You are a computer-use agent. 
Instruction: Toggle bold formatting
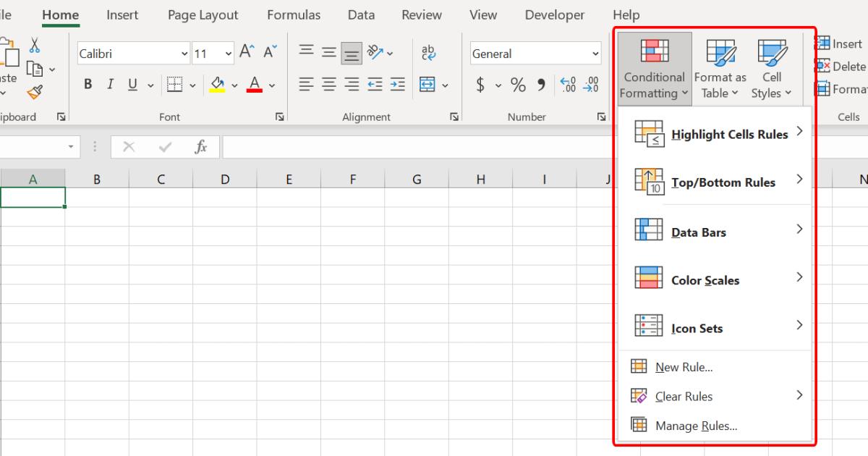coord(88,84)
